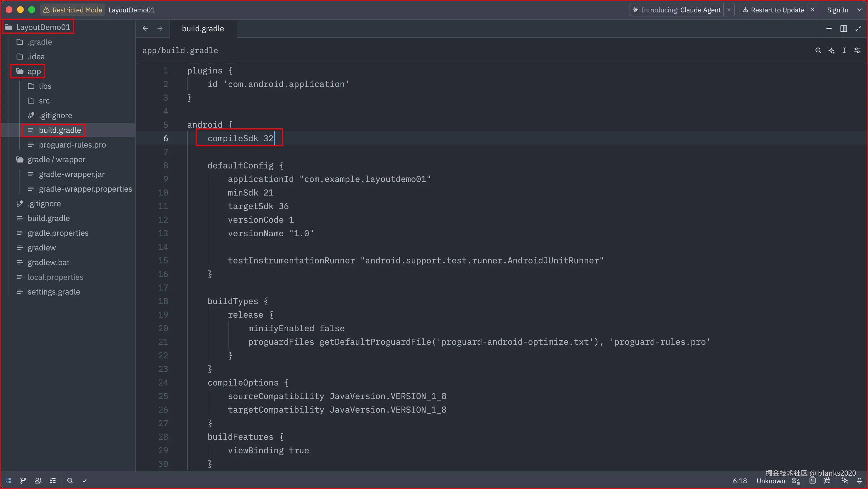This screenshot has height=489, width=868.
Task: Click the 'android {' line
Action: click(x=210, y=125)
